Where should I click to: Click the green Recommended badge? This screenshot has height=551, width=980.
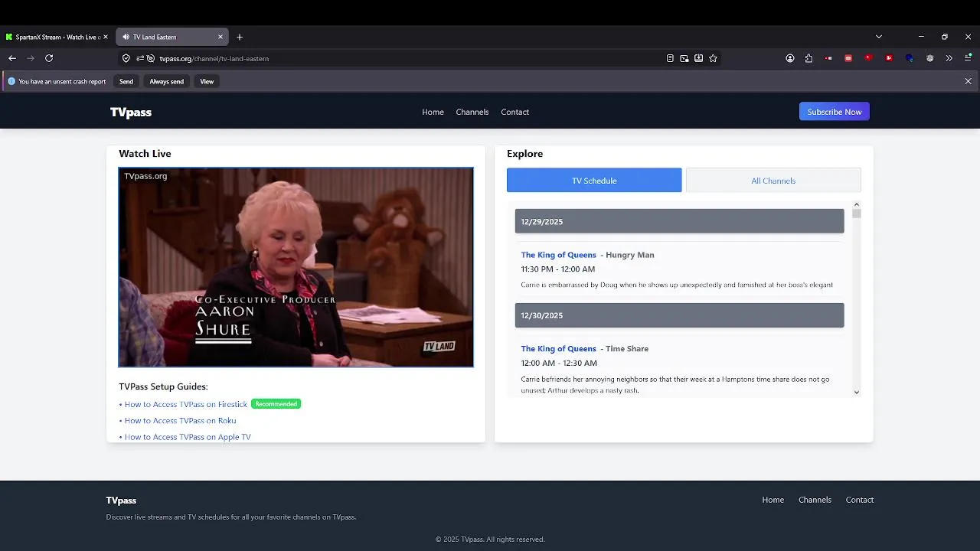tap(276, 404)
